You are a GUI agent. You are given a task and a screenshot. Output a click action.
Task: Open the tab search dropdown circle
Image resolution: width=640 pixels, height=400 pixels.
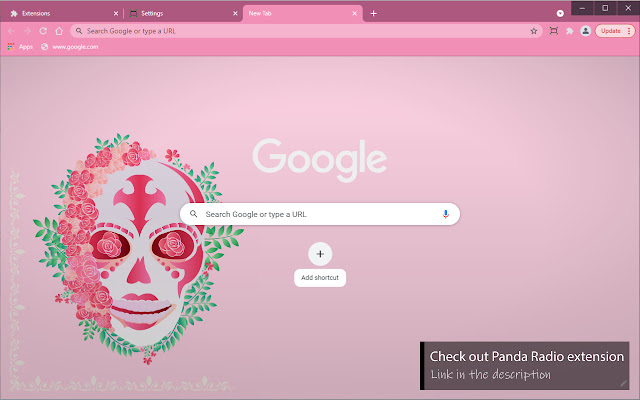(560, 13)
